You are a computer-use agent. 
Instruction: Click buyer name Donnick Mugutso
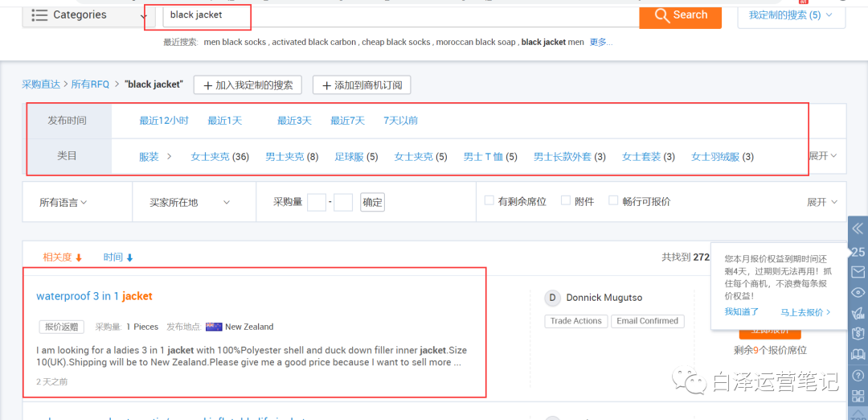[604, 298]
